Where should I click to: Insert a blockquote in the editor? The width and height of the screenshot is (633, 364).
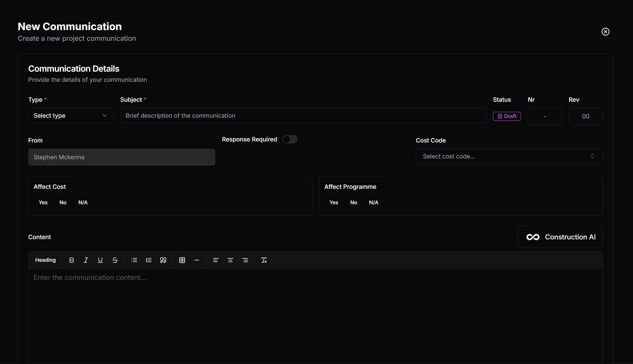click(x=163, y=260)
